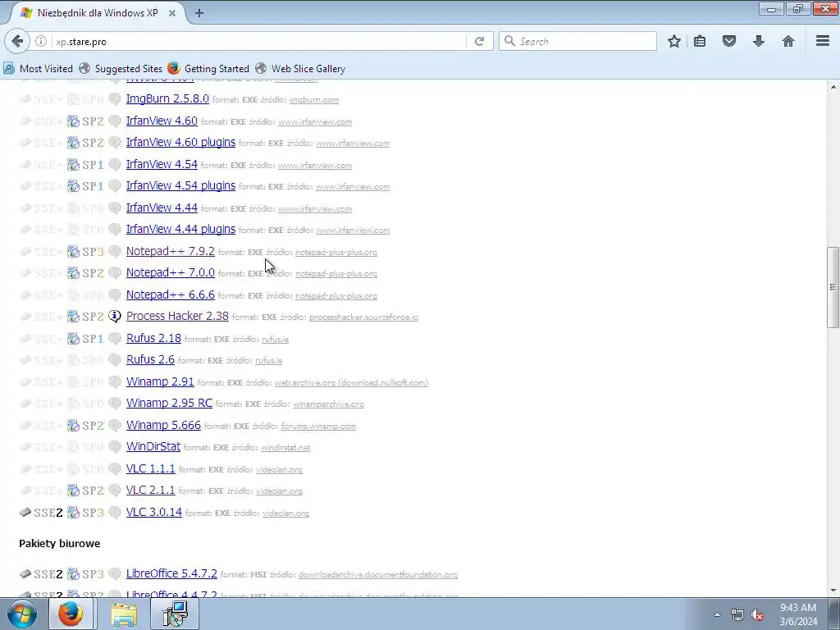
Task: Click the info bubble icon beside Process Hacker 2.38
Action: pyautogui.click(x=115, y=317)
